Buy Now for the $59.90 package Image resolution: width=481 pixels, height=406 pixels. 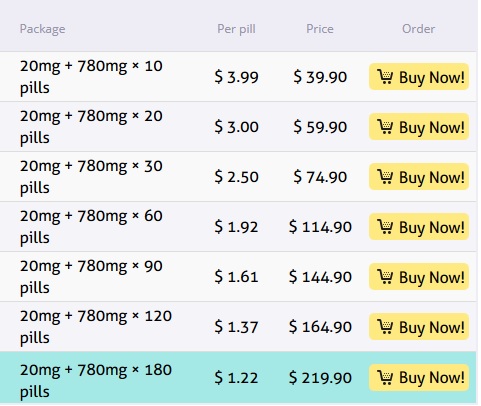tap(419, 127)
